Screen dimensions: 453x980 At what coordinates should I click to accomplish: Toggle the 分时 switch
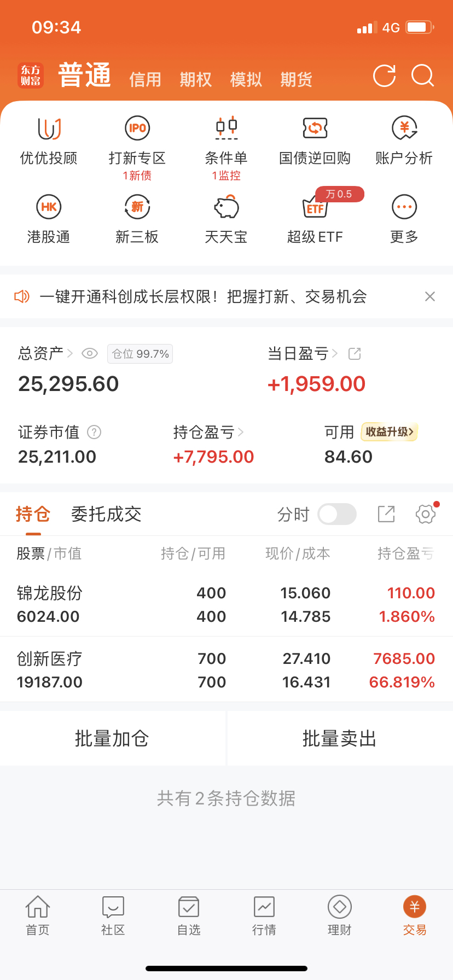tap(337, 514)
